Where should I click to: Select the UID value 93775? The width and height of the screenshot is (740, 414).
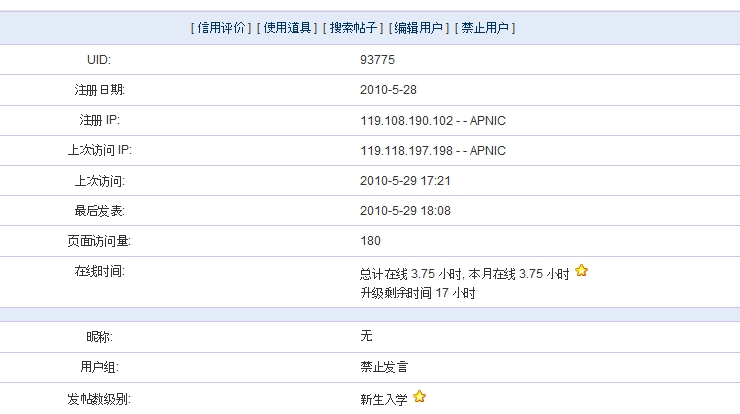point(377,60)
